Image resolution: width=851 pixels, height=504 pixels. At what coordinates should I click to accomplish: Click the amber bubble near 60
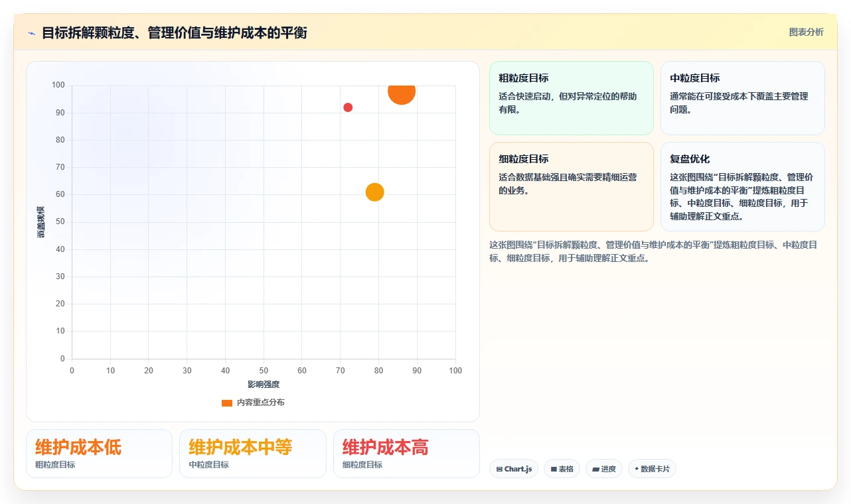coord(375,192)
